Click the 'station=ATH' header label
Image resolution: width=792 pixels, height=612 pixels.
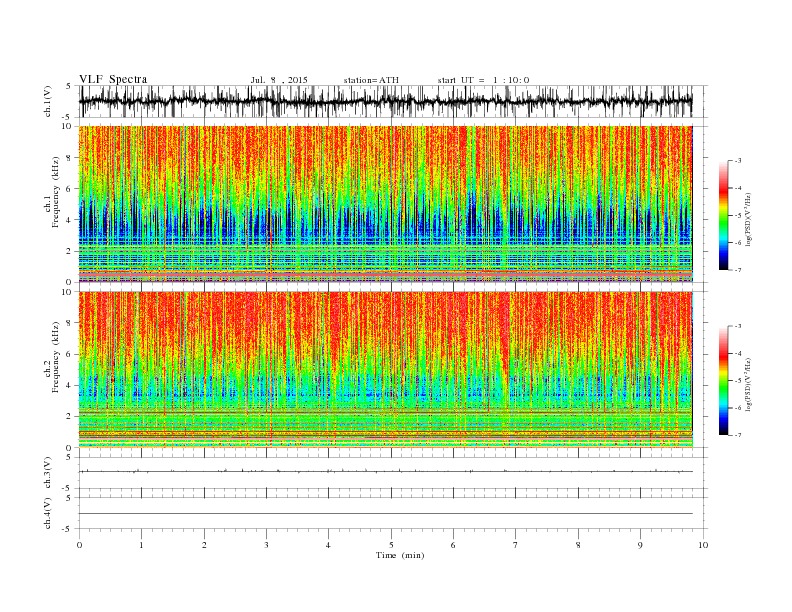click(x=371, y=80)
